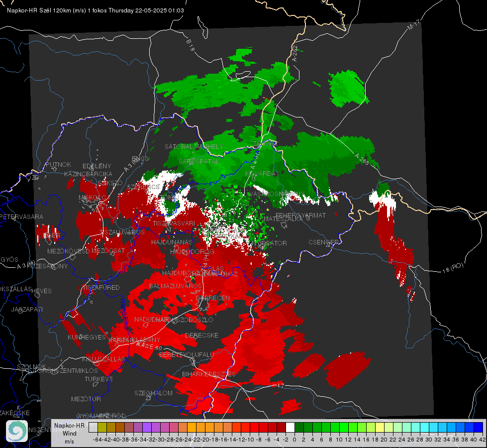Select the KISVARDA town label
Screen dimensions: 487x448
pos(261,174)
